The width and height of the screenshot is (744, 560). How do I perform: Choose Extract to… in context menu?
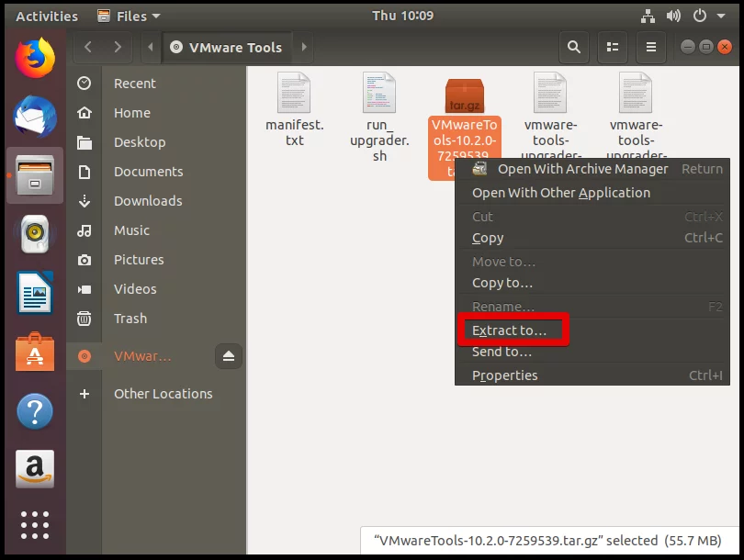[x=592, y=330]
